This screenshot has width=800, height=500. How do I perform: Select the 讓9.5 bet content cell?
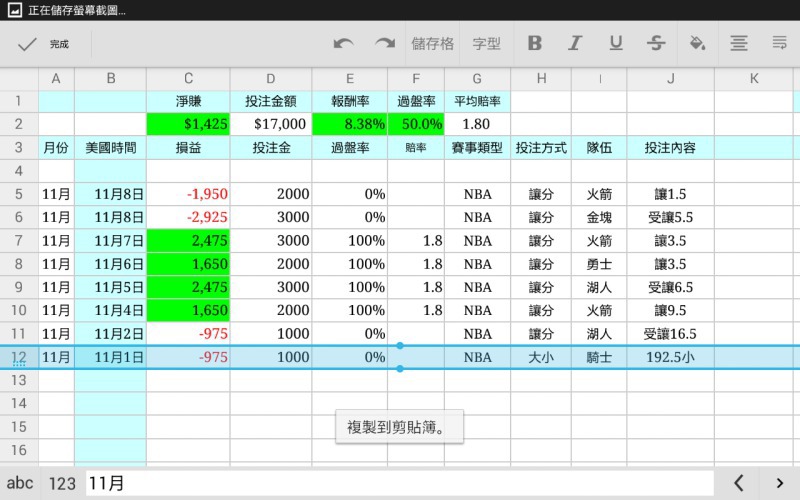coord(670,310)
